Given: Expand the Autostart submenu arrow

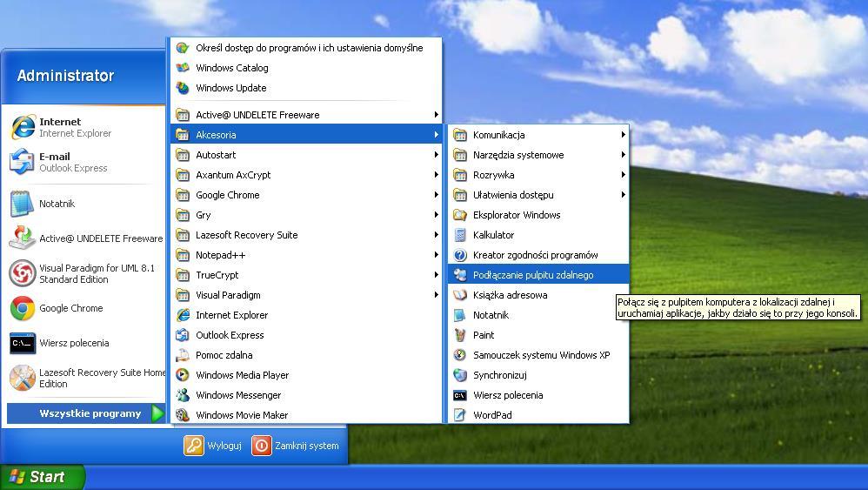Looking at the screenshot, I should 437,155.
